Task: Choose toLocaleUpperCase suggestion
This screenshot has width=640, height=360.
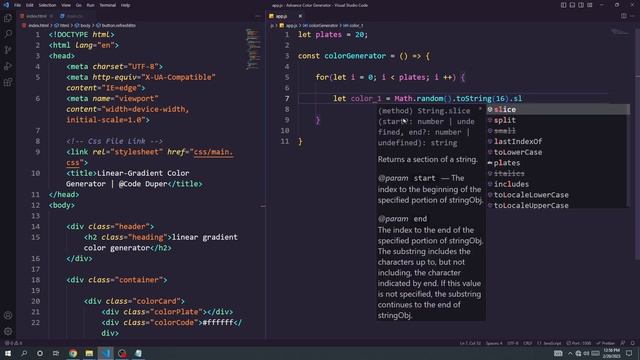Action: 557,205
